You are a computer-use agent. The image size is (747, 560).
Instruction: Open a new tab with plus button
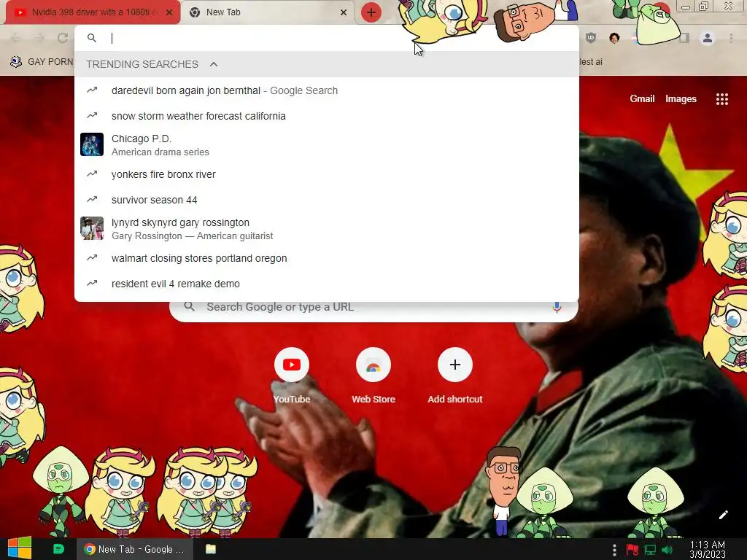(x=371, y=12)
